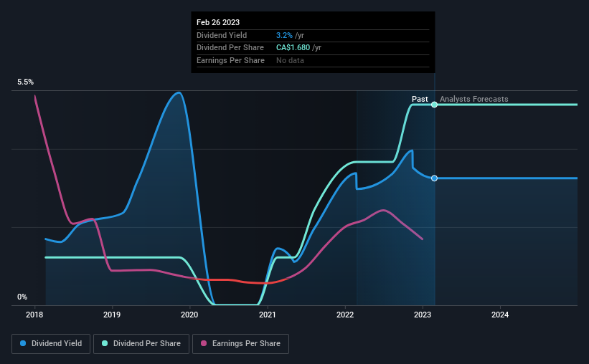This screenshot has width=589, height=364.
Task: Toggle the Earnings Per Share legend button
Action: click(x=240, y=344)
